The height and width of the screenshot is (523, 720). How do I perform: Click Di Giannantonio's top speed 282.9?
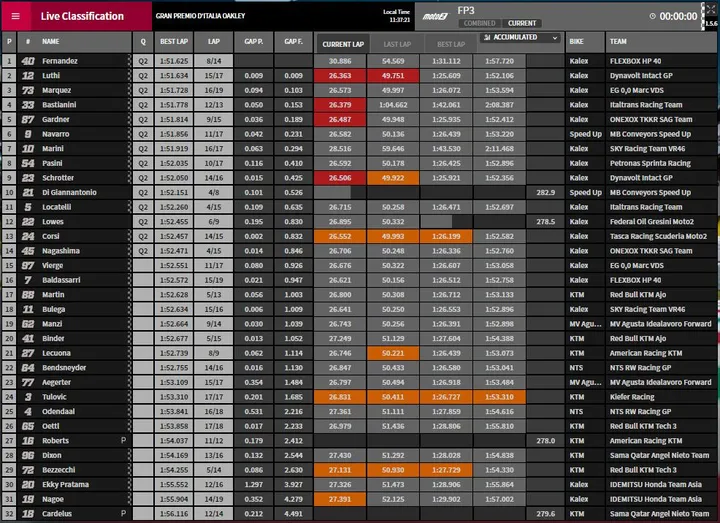(x=546, y=192)
